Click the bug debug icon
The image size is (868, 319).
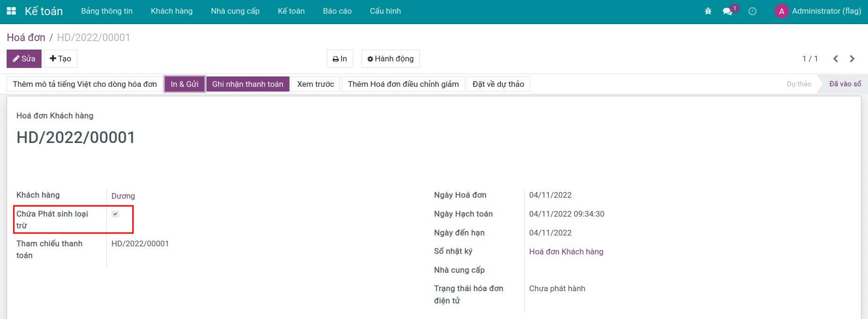point(708,11)
